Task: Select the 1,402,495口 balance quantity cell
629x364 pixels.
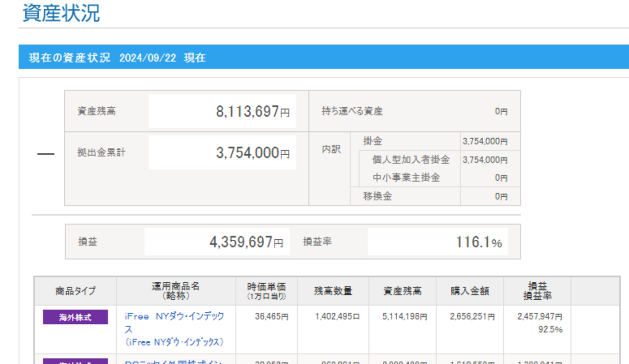Action: 337,317
